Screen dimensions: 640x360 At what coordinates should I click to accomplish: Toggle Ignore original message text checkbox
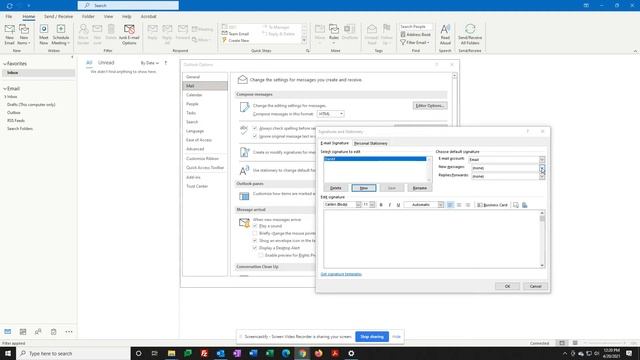[x=255, y=136]
